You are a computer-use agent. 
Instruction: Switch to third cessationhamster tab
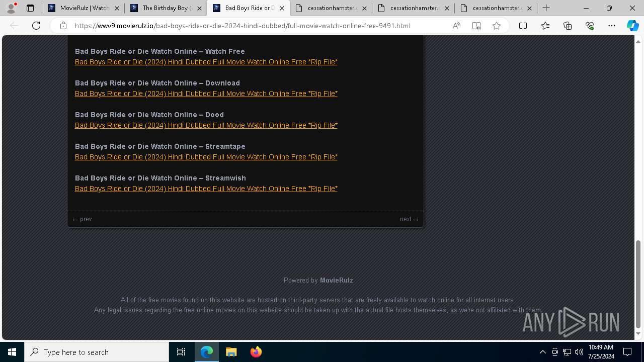click(496, 8)
